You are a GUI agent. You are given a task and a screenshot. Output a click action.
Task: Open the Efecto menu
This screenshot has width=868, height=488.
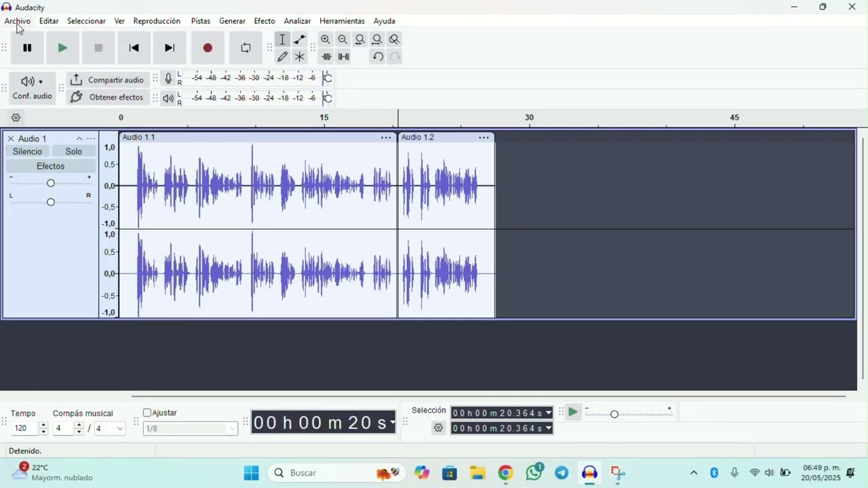point(264,21)
